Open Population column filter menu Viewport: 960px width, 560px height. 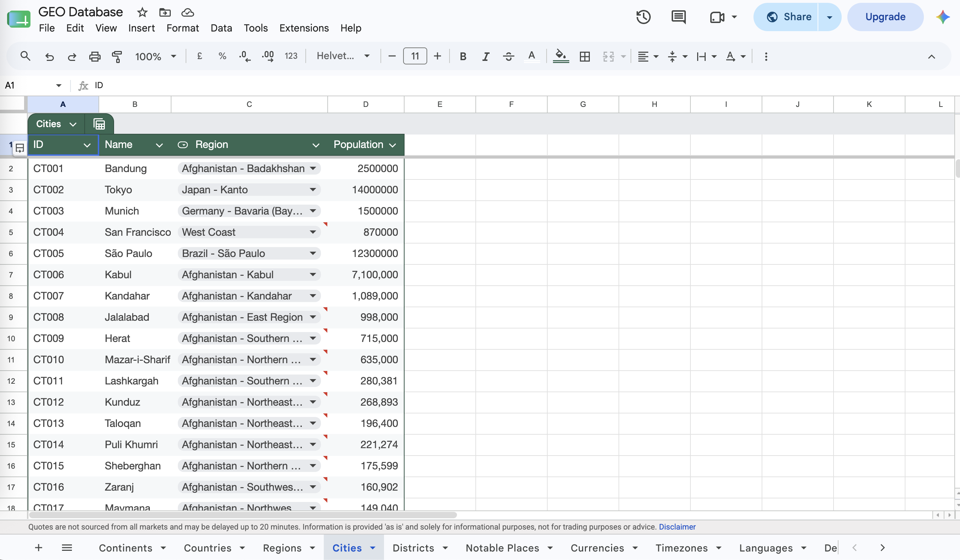point(393,145)
